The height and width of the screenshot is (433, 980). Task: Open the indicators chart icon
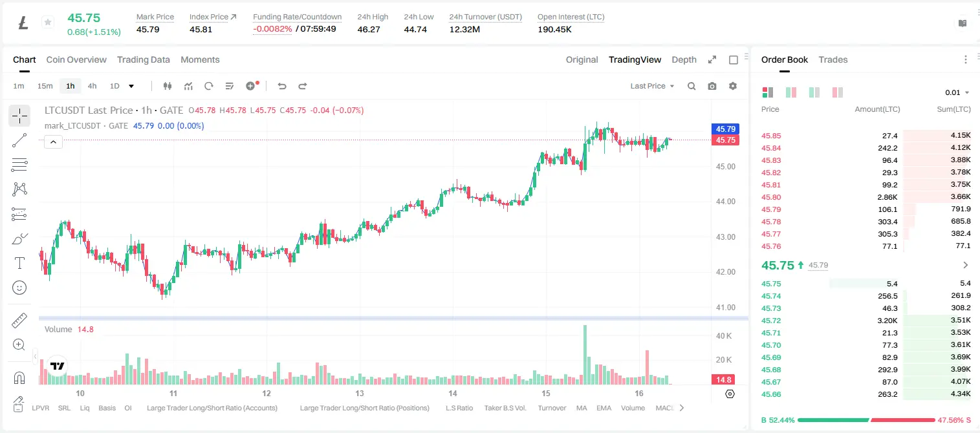[188, 86]
